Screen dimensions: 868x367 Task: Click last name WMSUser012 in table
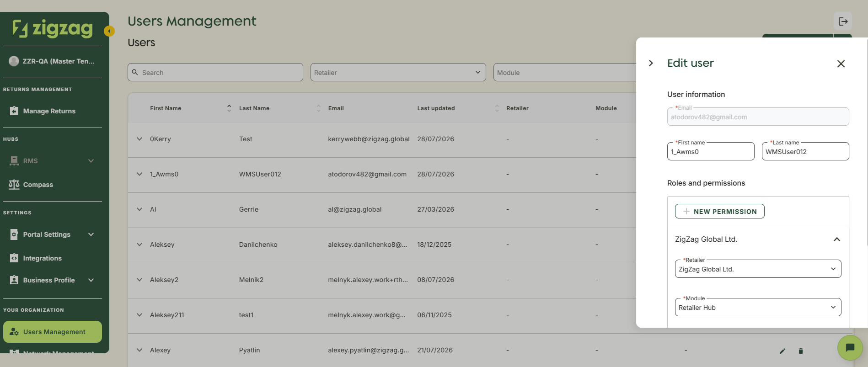pos(260,174)
